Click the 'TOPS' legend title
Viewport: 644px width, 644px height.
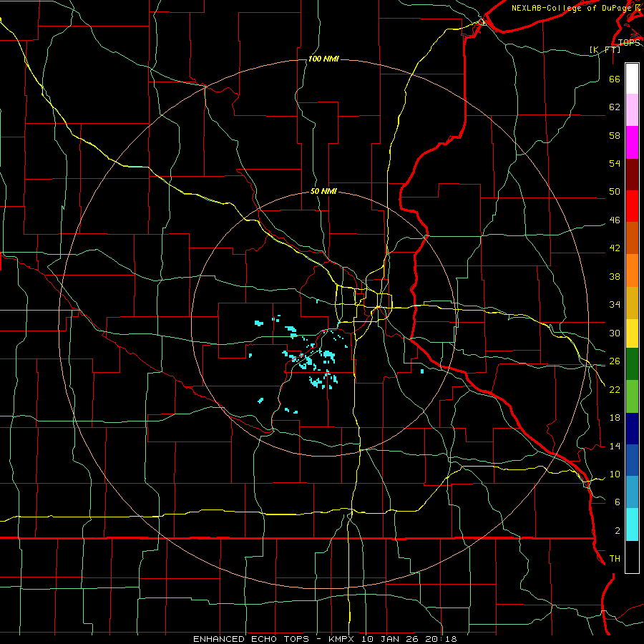pyautogui.click(x=629, y=42)
